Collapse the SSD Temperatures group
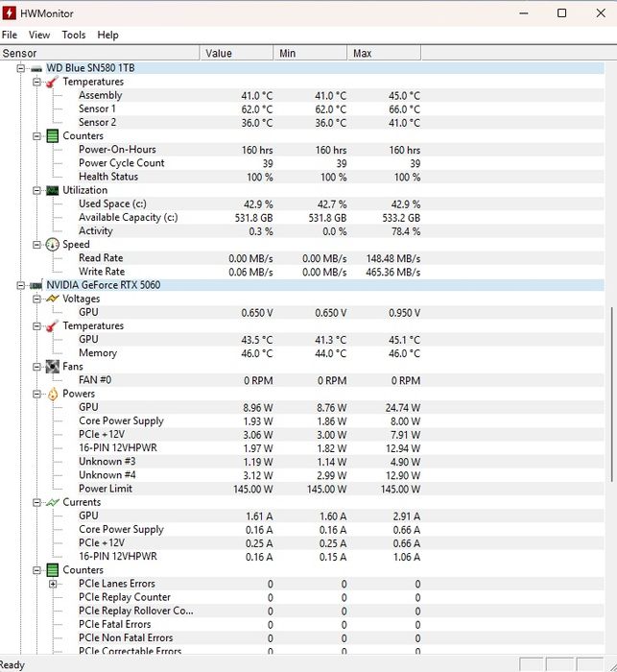The height and width of the screenshot is (672, 617). coord(36,82)
